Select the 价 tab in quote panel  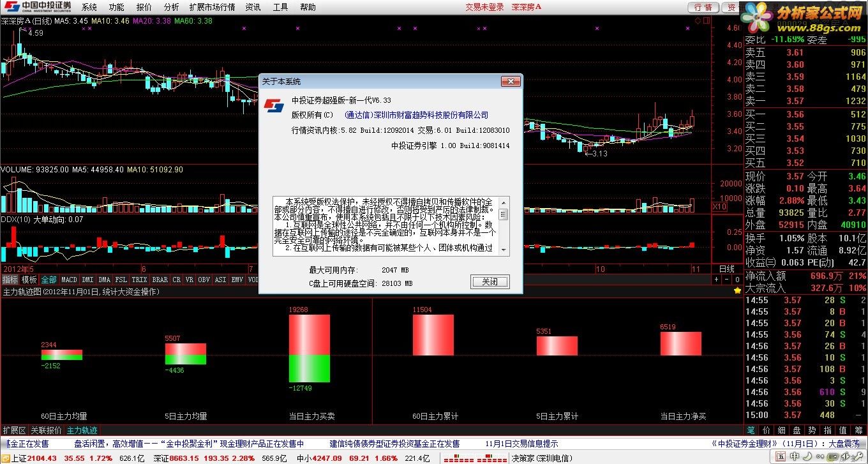point(766,430)
